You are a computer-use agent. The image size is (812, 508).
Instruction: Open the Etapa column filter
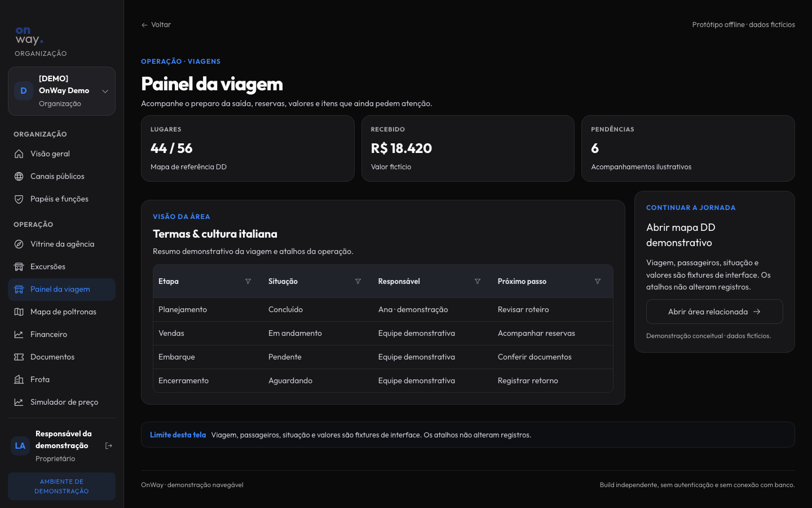click(248, 281)
